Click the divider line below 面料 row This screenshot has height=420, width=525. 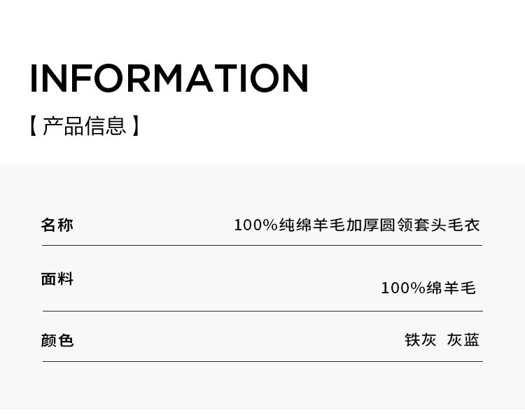point(262,311)
